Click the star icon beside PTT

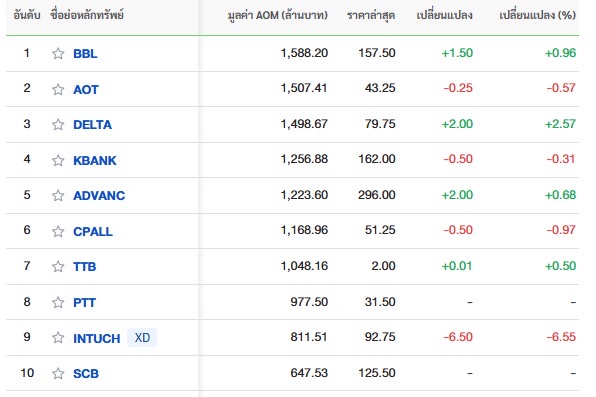tap(58, 302)
